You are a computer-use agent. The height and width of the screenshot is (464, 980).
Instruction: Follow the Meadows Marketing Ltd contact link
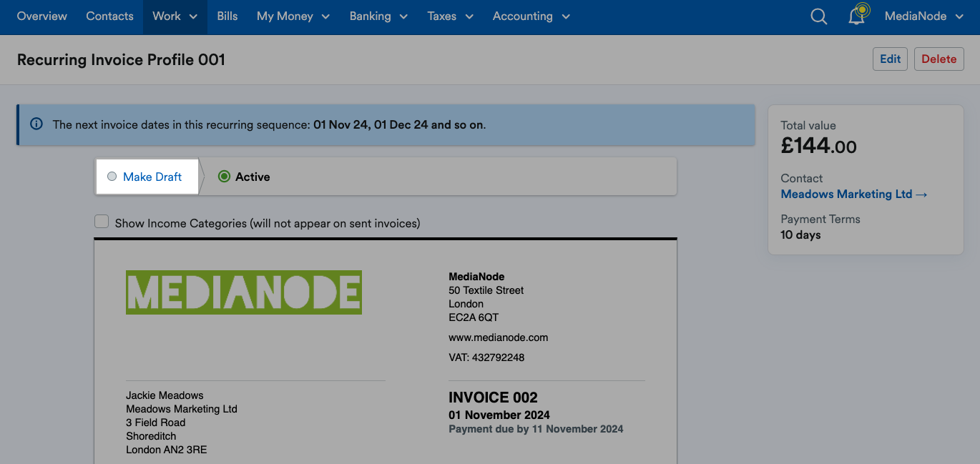846,194
